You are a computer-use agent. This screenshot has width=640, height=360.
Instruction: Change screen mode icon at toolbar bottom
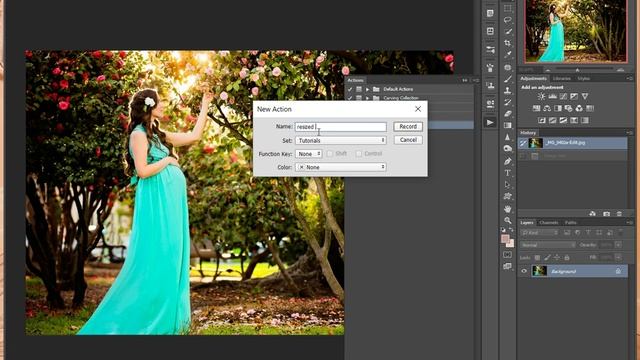click(507, 266)
